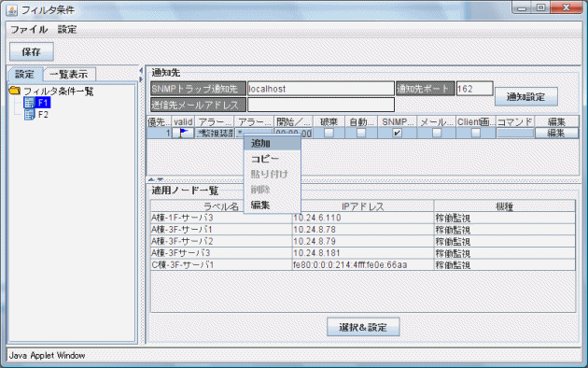
Task: Uncheck the SNMP checkbox in row 1
Action: click(397, 133)
